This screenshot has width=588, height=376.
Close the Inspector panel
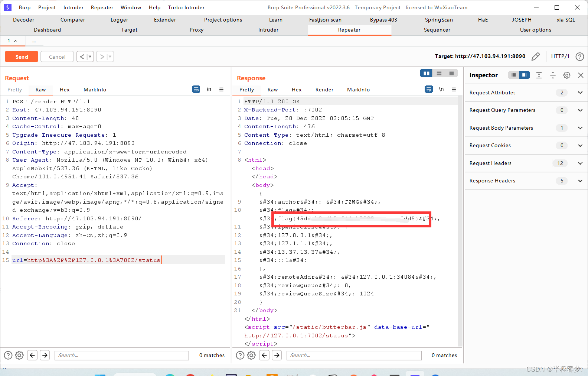(581, 75)
